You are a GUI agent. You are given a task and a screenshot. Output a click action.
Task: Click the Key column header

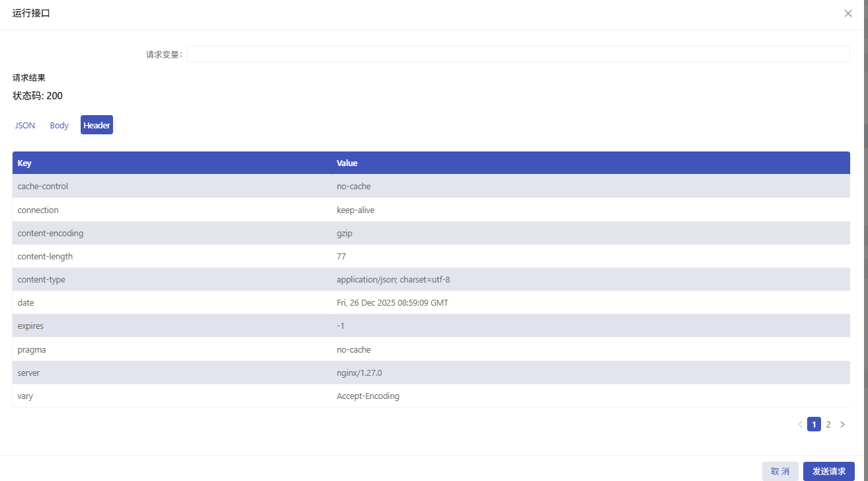click(x=24, y=163)
